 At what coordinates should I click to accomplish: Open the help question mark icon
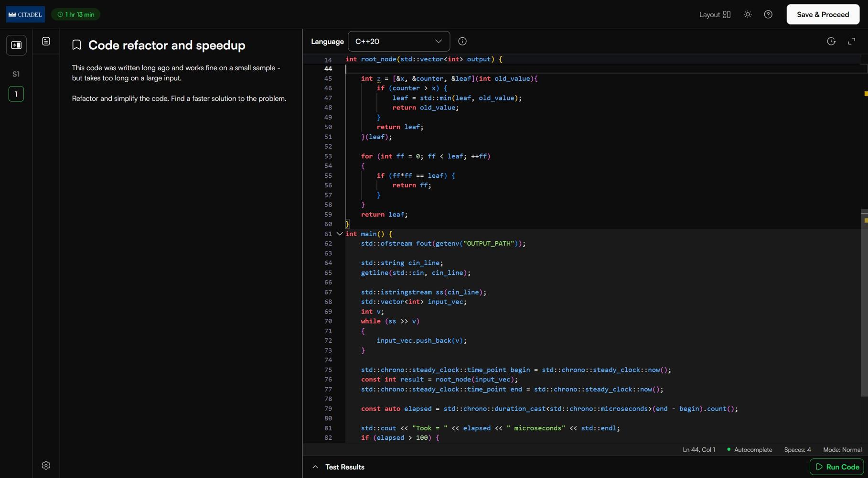768,14
